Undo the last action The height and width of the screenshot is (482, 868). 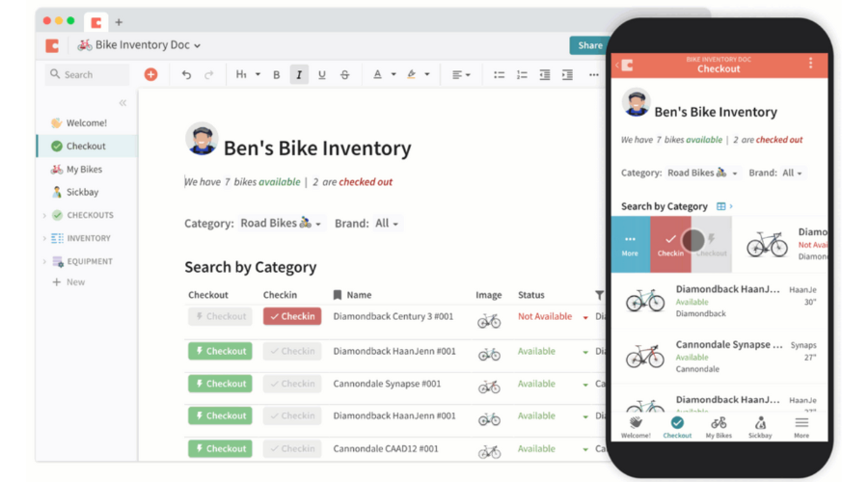[x=186, y=74]
